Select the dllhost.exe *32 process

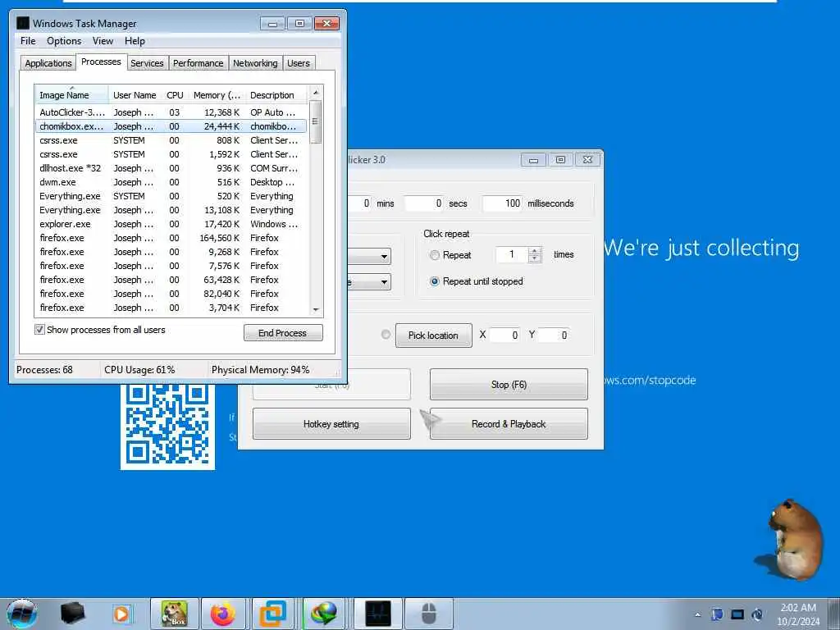coord(171,168)
